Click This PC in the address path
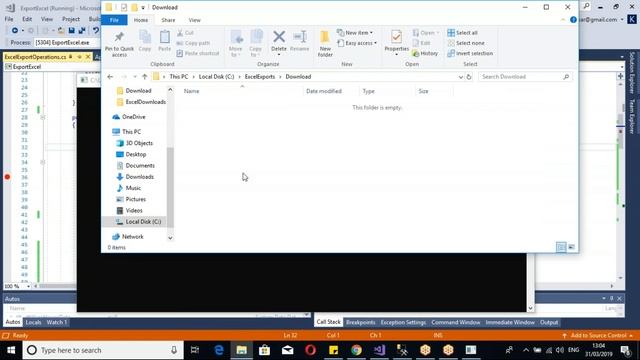The image size is (640, 360). pos(179,77)
